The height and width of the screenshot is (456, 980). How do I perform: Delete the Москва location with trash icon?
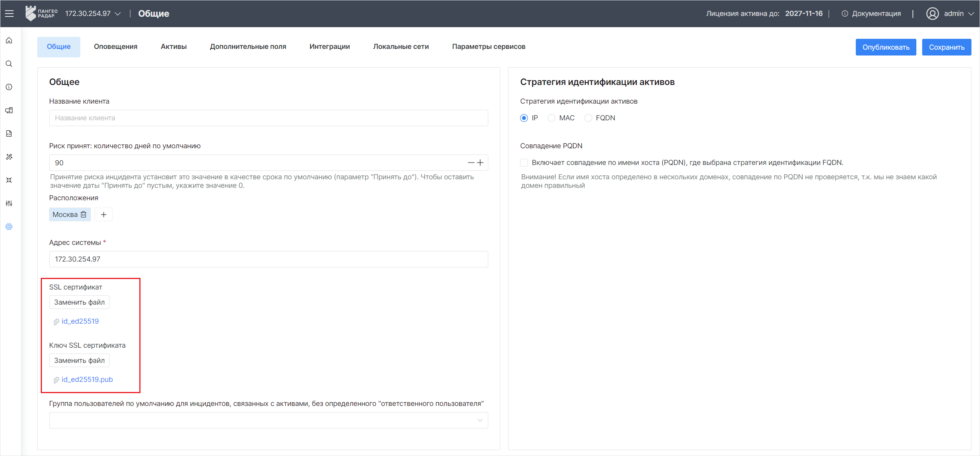pos(83,215)
